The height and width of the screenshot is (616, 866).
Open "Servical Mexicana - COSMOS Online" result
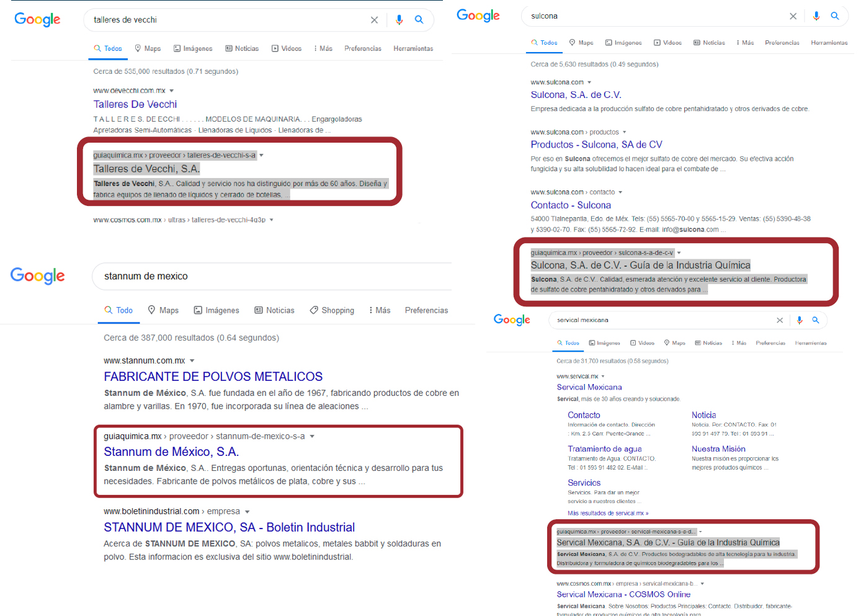pos(623,594)
